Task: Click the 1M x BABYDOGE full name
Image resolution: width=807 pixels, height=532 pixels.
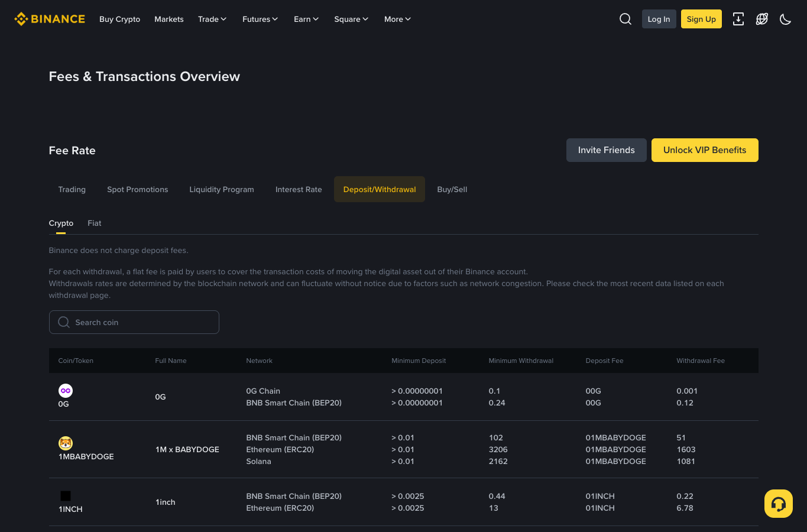Action: pos(187,450)
